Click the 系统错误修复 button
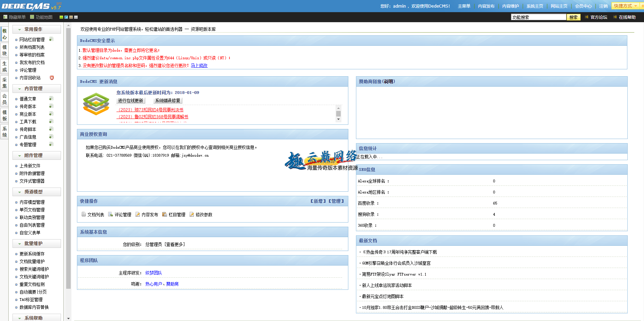This screenshot has width=644, height=321. [168, 101]
